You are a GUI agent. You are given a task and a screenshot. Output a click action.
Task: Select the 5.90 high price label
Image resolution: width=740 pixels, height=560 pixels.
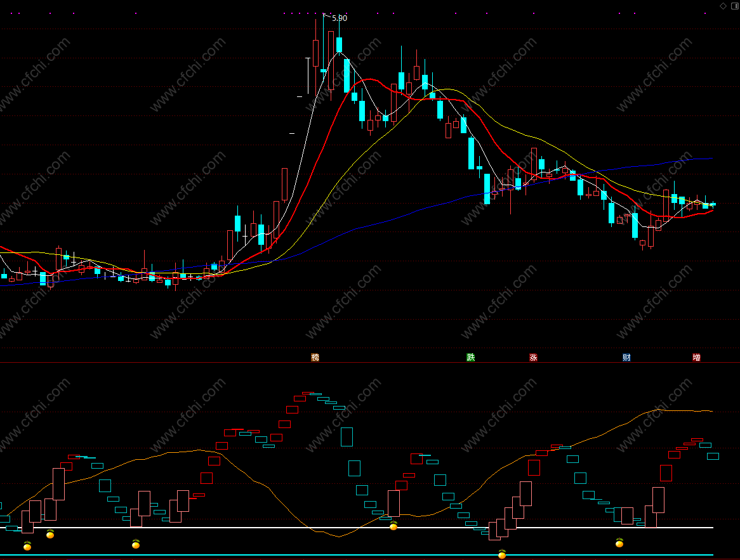340,18
